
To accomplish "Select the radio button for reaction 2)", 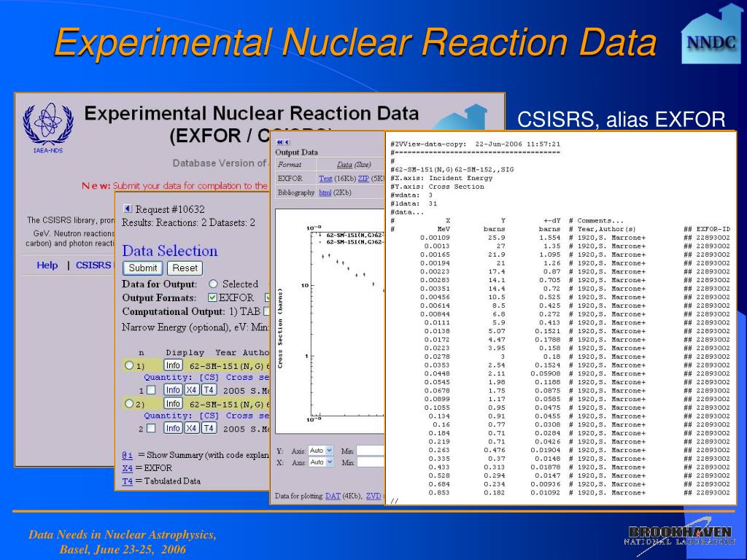I will click(128, 404).
